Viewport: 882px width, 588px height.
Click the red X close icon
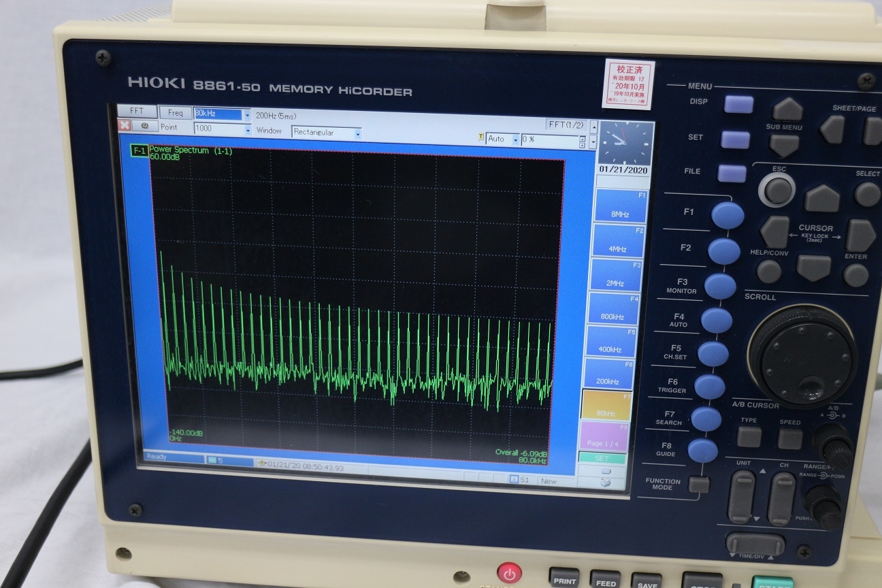click(124, 126)
